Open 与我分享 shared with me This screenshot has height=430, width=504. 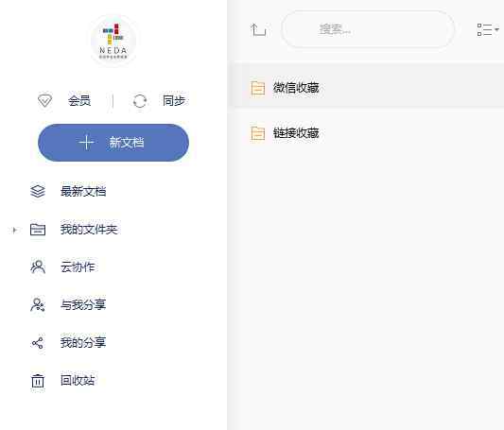click(83, 304)
